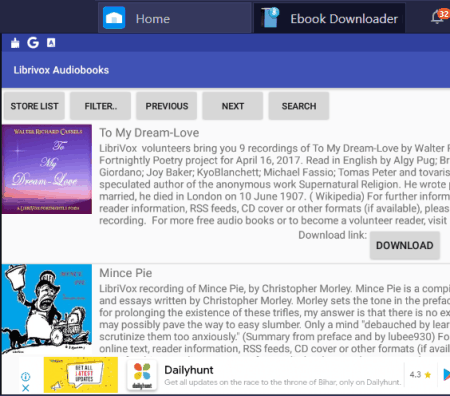Open the Store List
Viewport: 450px width, 396px height.
tap(34, 106)
